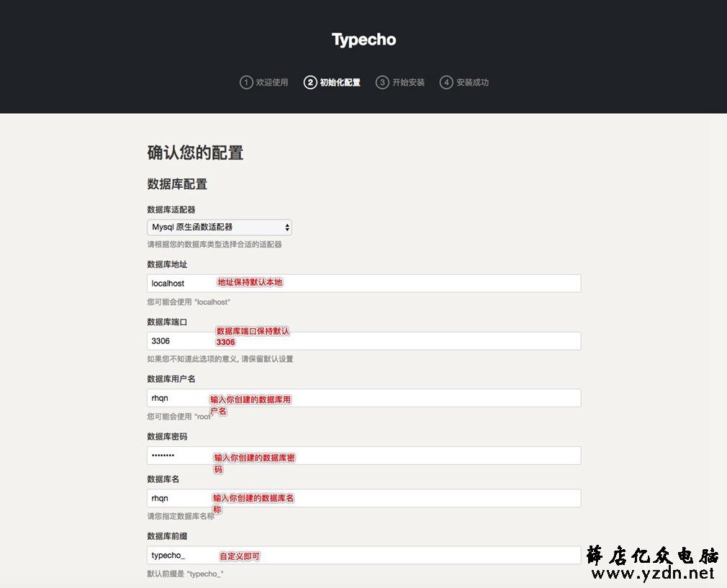Click the 数据库名 input field

pyautogui.click(x=364, y=498)
